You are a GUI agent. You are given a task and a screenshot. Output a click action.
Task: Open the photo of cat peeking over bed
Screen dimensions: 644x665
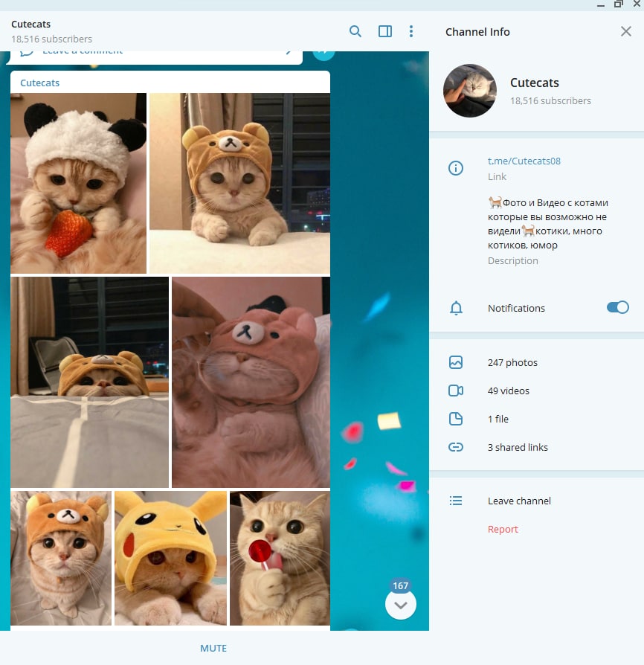click(x=89, y=382)
